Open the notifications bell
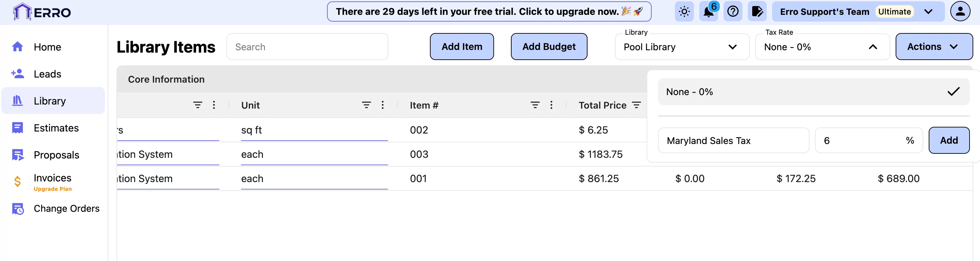980x261 pixels. pos(708,12)
